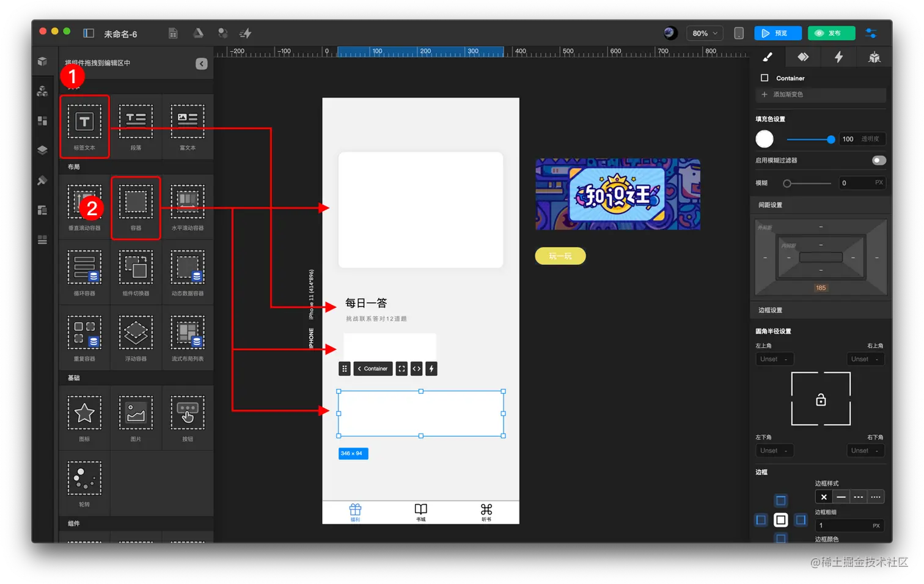The width and height of the screenshot is (924, 584).
Task: Add a 图标 star icon component
Action: coord(84,418)
